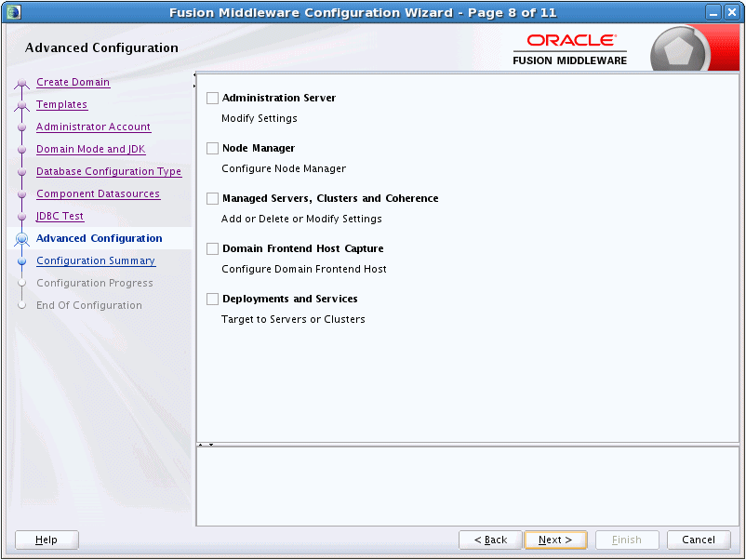Image resolution: width=746 pixels, height=560 pixels.
Task: Tick Managed Servers, Clusters and Coherence checkbox
Action: tap(212, 198)
